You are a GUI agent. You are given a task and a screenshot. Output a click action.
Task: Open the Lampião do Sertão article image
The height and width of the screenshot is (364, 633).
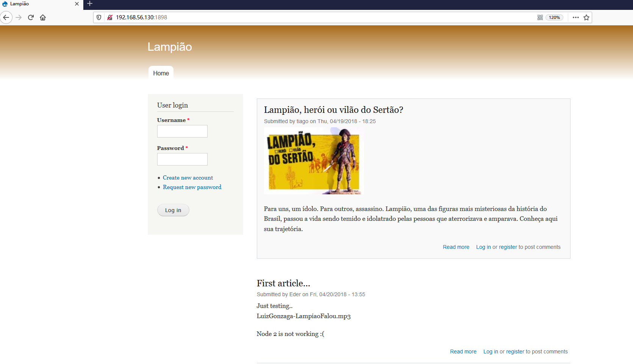point(313,161)
